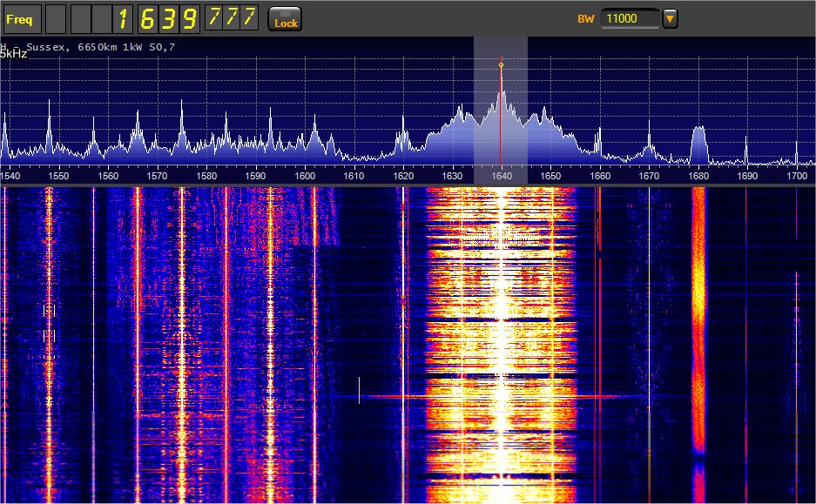Tune to 1550 on the frequency scale
Screen dimensions: 816x504
[59, 176]
